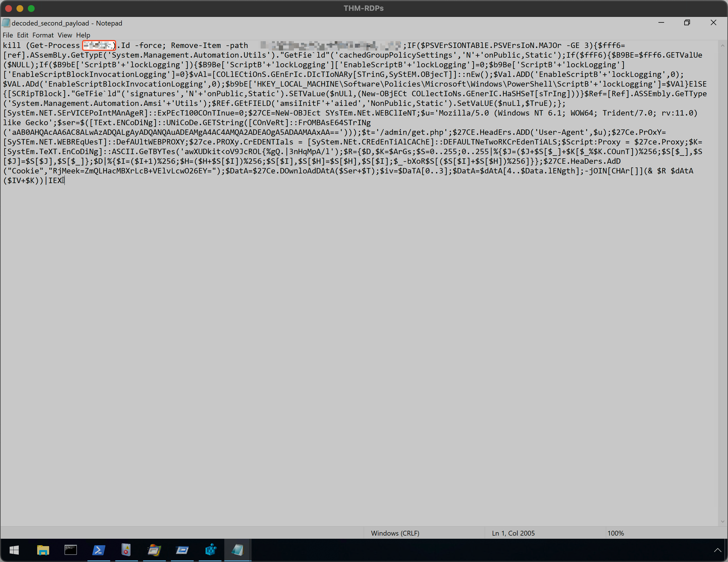Viewport: 728px width, 562px height.
Task: Close the Notepad window
Action: [713, 23]
